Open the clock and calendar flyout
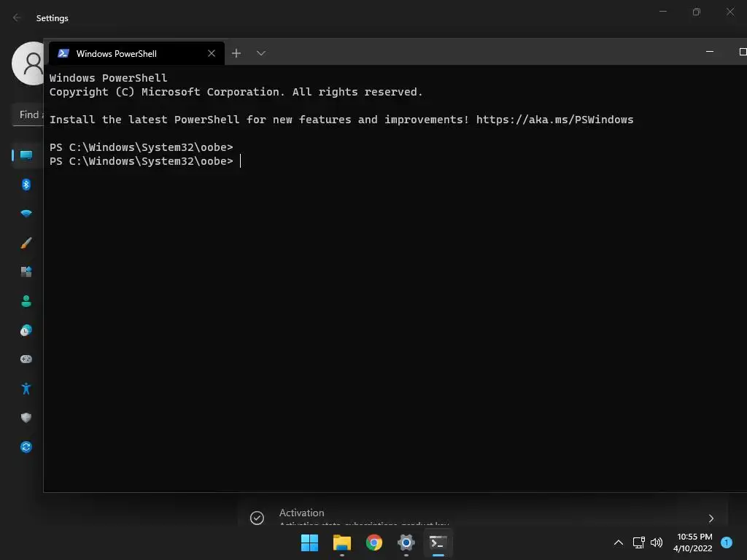This screenshot has height=560, width=747. (693, 542)
